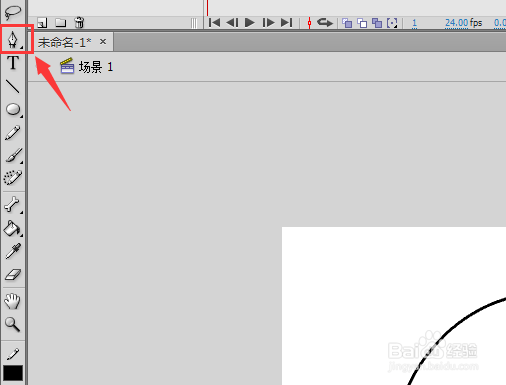Toggle edit multiple frames
Image resolution: width=506 pixels, height=385 pixels.
(377, 23)
